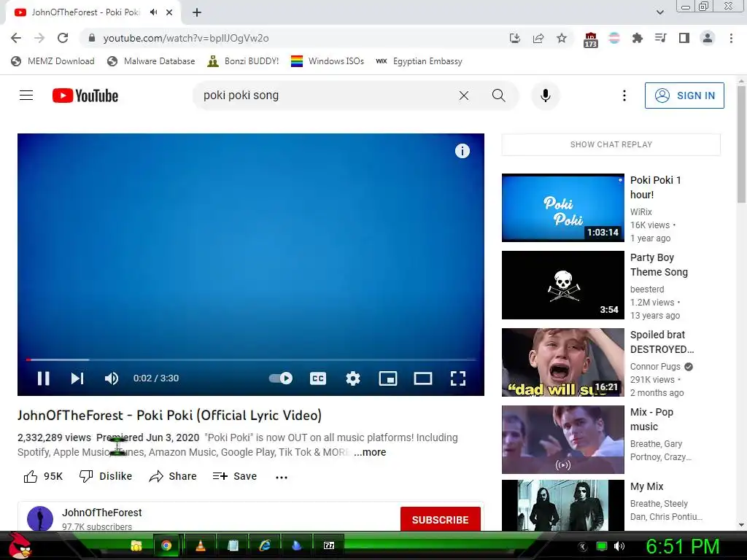Install the app via the address bar icon
Image resolution: width=747 pixels, height=560 pixels.
pos(514,38)
